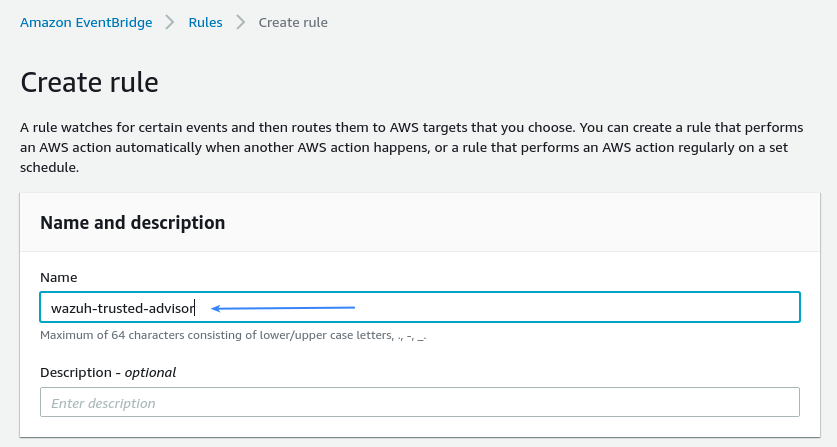Click the Name and description section header
This screenshot has width=837, height=447.
point(132,222)
